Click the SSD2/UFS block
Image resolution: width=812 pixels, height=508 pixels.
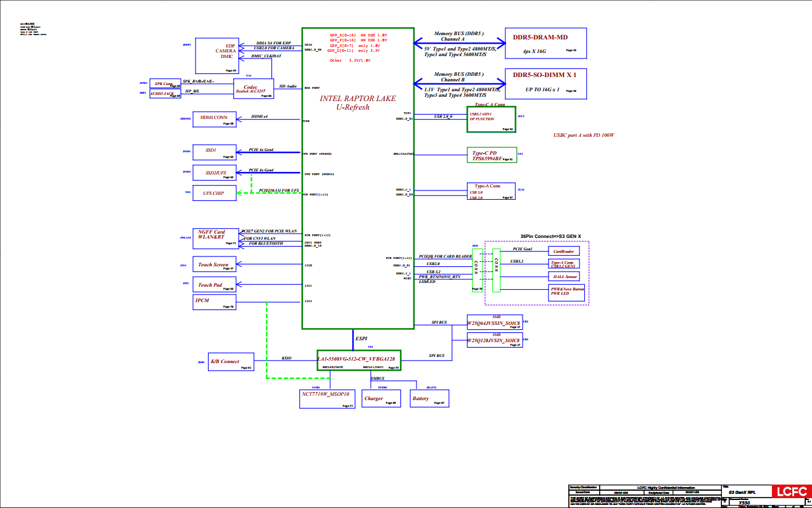coord(215,172)
